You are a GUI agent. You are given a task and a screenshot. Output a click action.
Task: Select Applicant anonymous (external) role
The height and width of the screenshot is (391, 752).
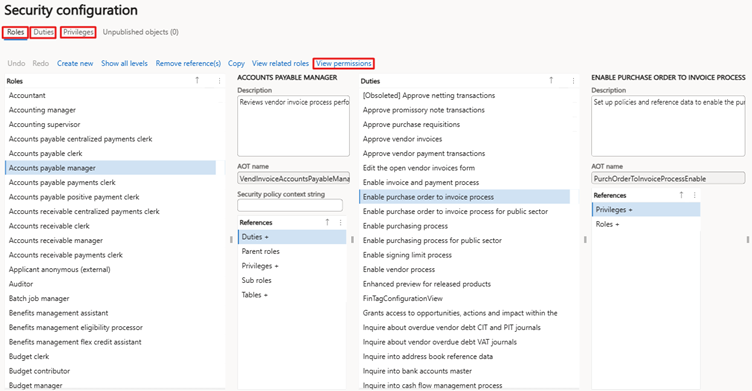tap(110, 269)
